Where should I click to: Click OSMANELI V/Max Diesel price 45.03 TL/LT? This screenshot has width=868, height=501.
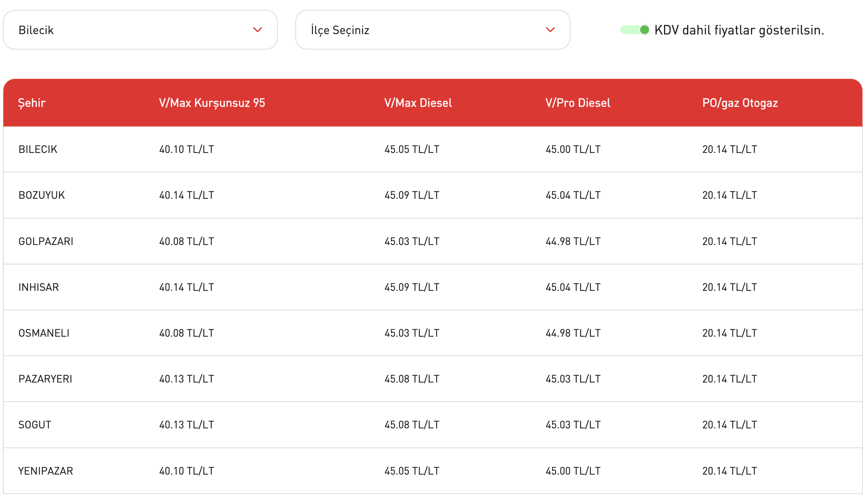412,333
